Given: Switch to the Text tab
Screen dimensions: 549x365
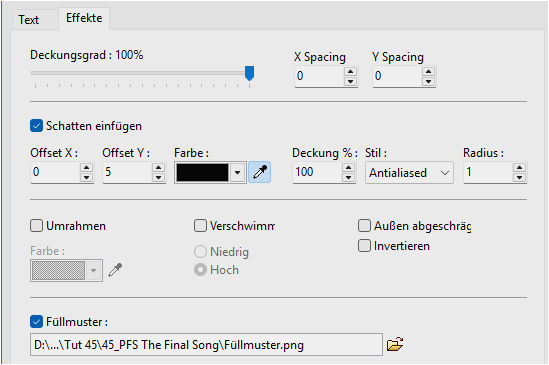Looking at the screenshot, I should 28,20.
